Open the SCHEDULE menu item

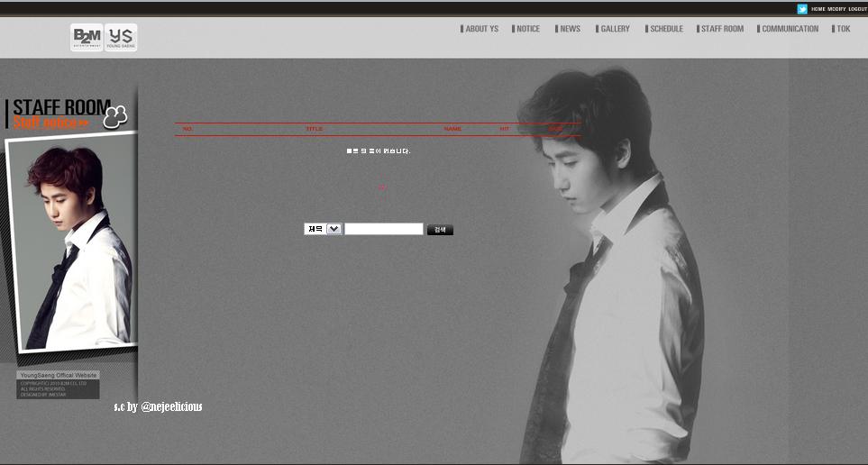tap(663, 29)
